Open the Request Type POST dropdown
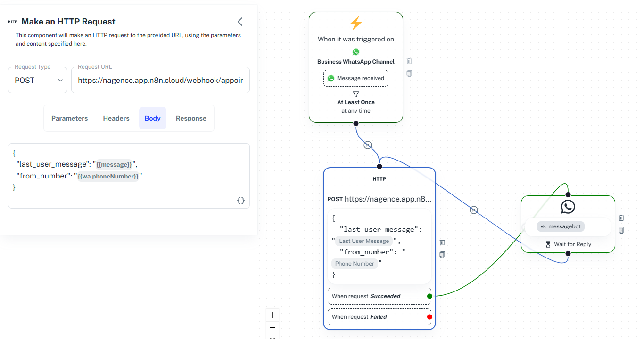Image resolution: width=644 pixels, height=339 pixels. (x=38, y=80)
